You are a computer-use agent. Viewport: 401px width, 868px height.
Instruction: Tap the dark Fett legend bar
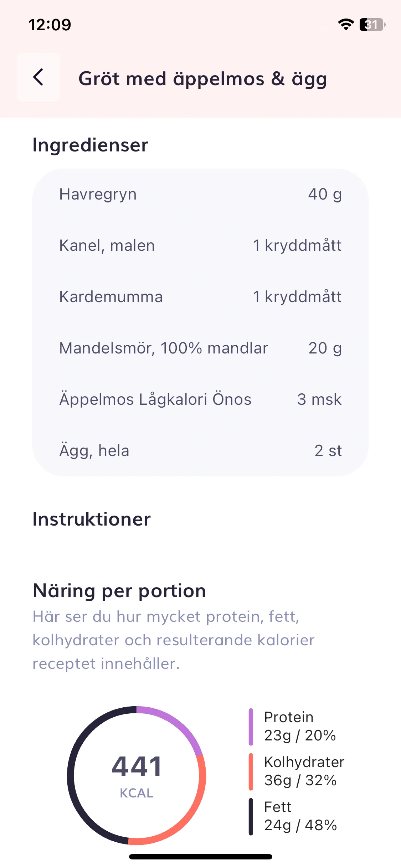coord(251,817)
